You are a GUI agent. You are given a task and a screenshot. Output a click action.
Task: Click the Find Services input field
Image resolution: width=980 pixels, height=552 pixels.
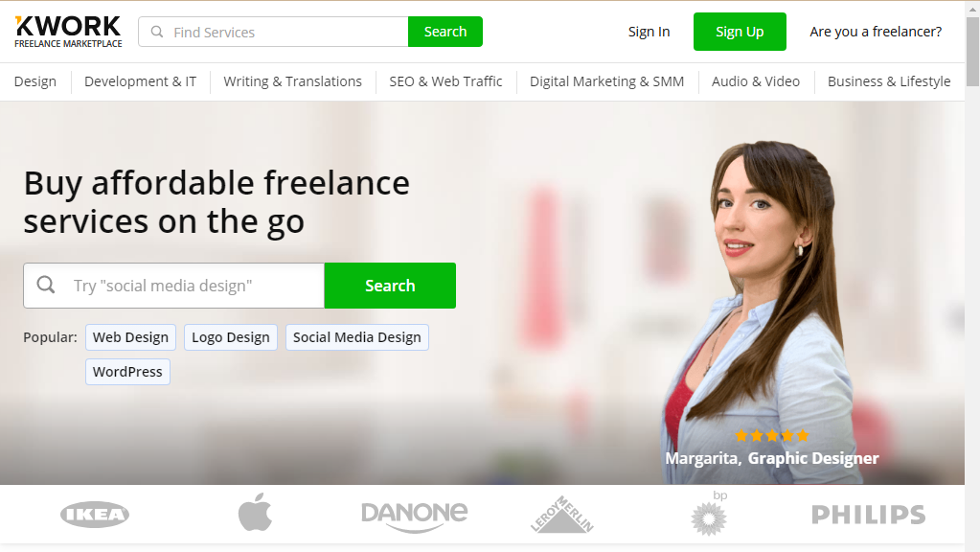click(x=273, y=32)
